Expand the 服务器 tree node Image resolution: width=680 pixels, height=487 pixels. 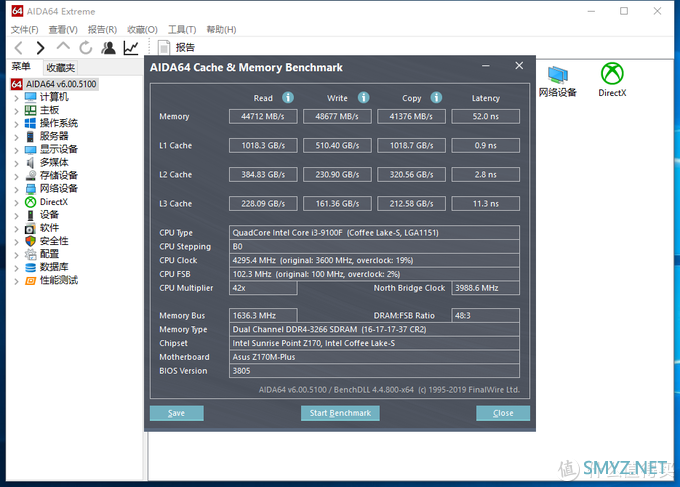pos(16,137)
